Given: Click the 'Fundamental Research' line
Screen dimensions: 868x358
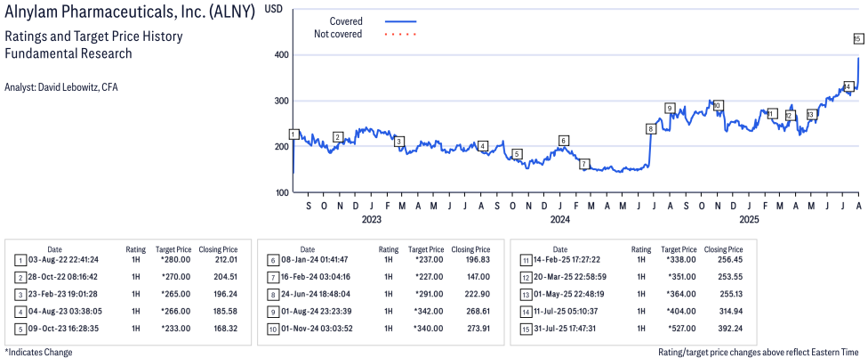Looking at the screenshot, I should coord(68,53).
